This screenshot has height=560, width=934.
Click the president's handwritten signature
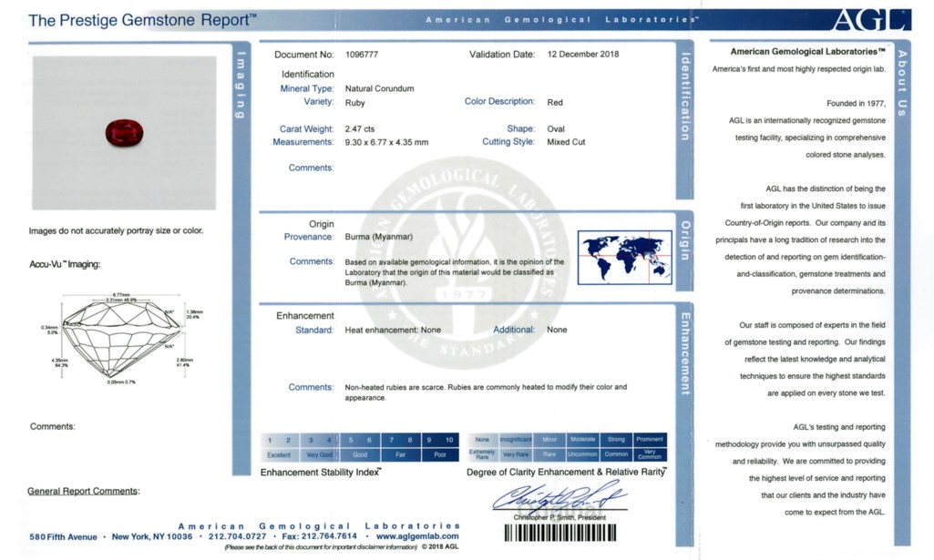click(558, 498)
